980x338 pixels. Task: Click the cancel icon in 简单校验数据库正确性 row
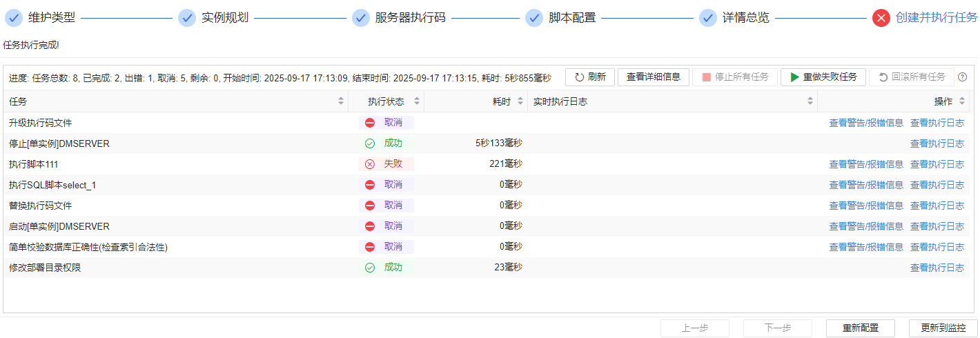point(370,247)
